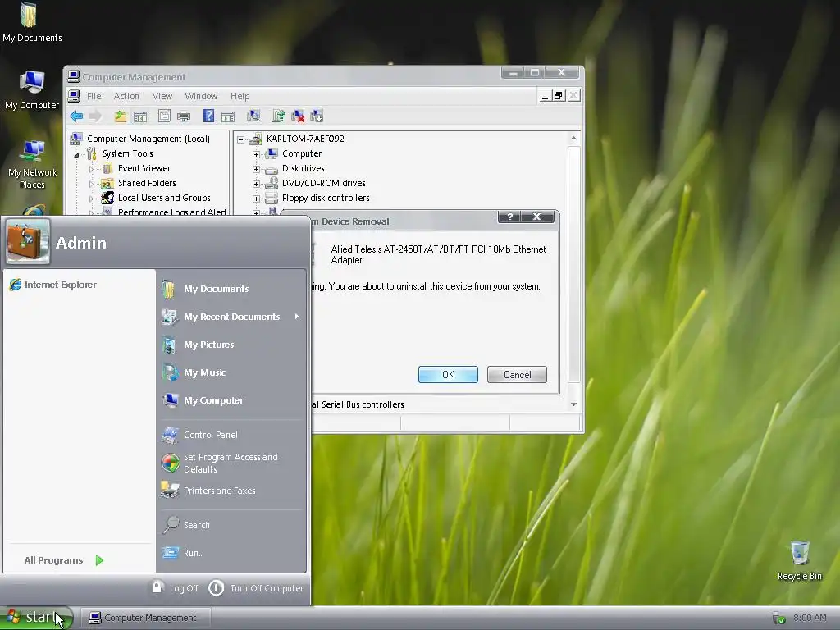Expand the Disk drives plus box

tap(256, 169)
